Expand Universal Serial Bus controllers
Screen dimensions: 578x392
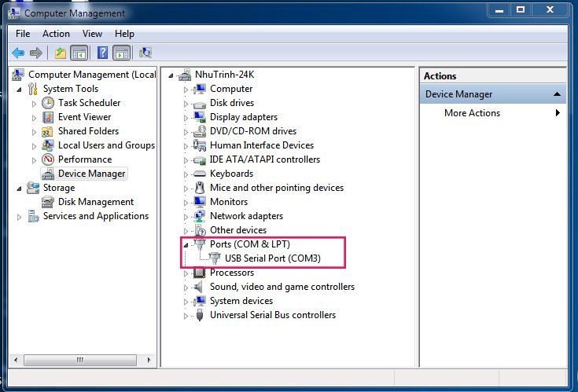tap(186, 316)
